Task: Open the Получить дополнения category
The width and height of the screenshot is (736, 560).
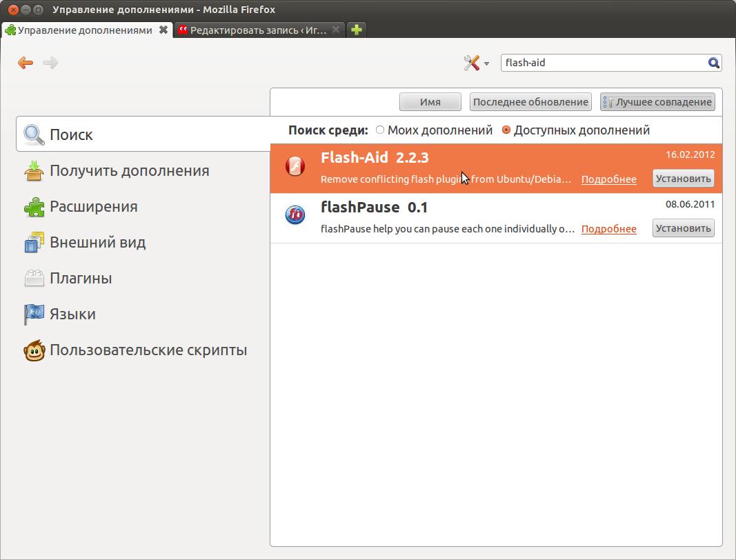Action: pos(143,170)
